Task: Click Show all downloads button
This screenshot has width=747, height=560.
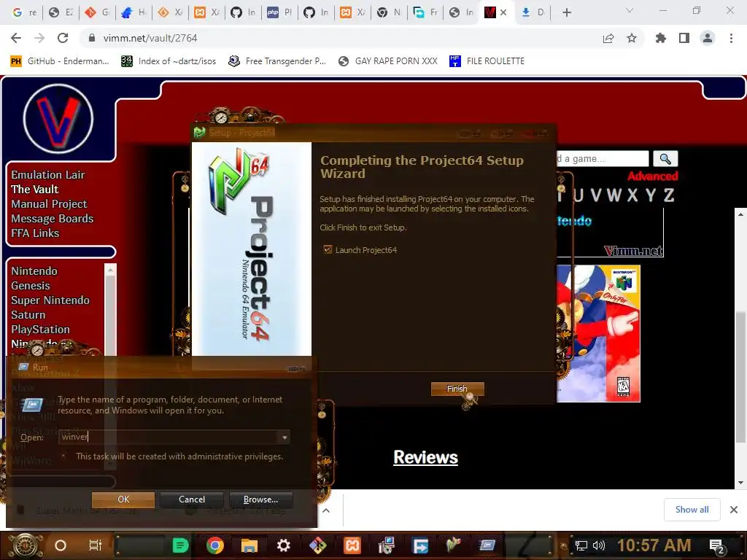Action: coord(692,510)
